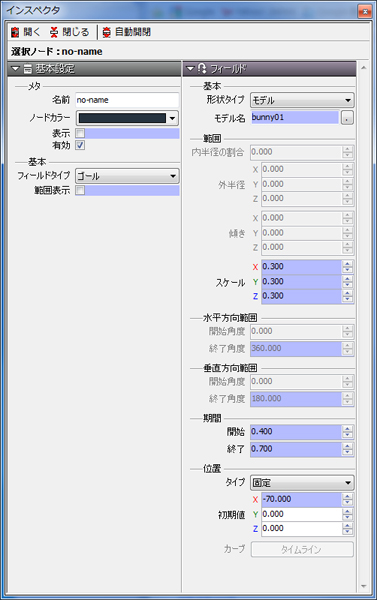Click the 垂直方向範囲 終了角度 field showing 180.000
Image resolution: width=377 pixels, height=600 pixels.
click(296, 399)
